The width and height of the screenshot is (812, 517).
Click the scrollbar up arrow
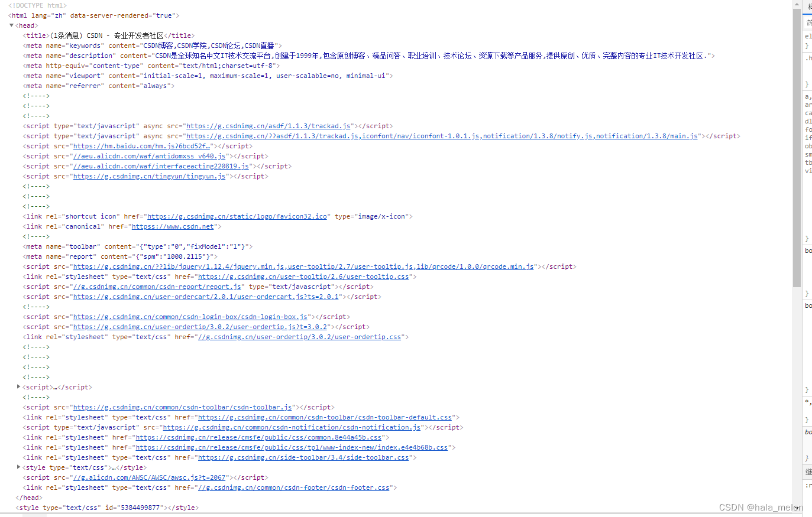click(797, 4)
